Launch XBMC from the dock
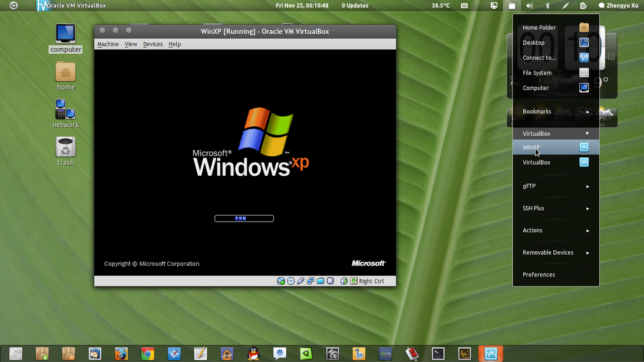The width and height of the screenshot is (644, 362). point(385,354)
